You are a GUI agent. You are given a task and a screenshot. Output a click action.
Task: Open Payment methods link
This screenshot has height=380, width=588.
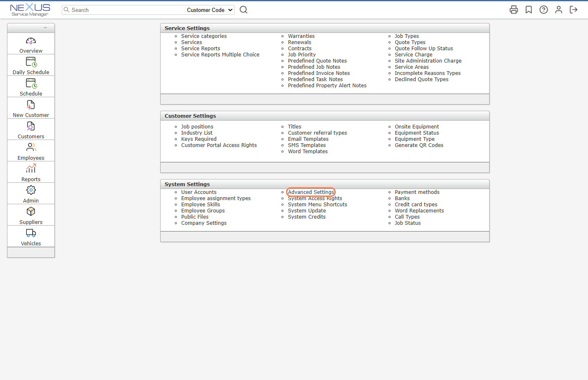tap(417, 192)
